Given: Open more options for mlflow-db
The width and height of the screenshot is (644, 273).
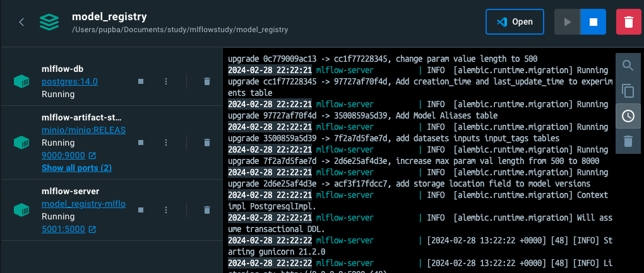Looking at the screenshot, I should coord(166,81).
